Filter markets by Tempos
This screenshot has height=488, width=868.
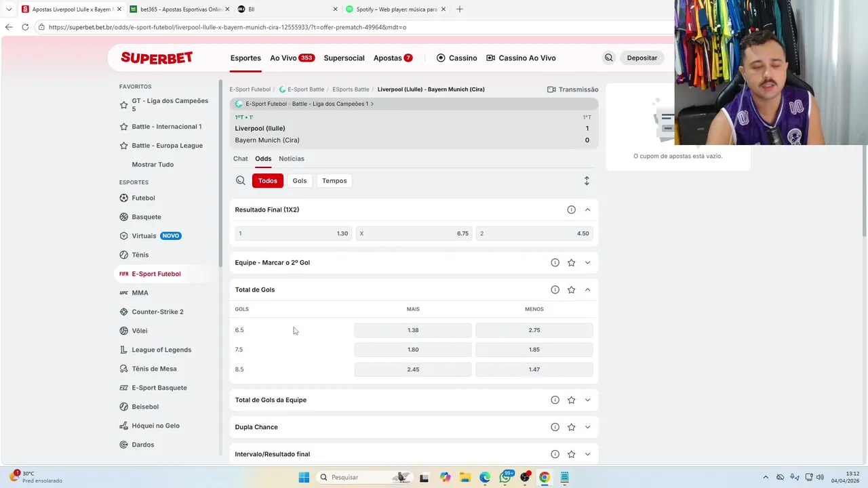pos(334,181)
